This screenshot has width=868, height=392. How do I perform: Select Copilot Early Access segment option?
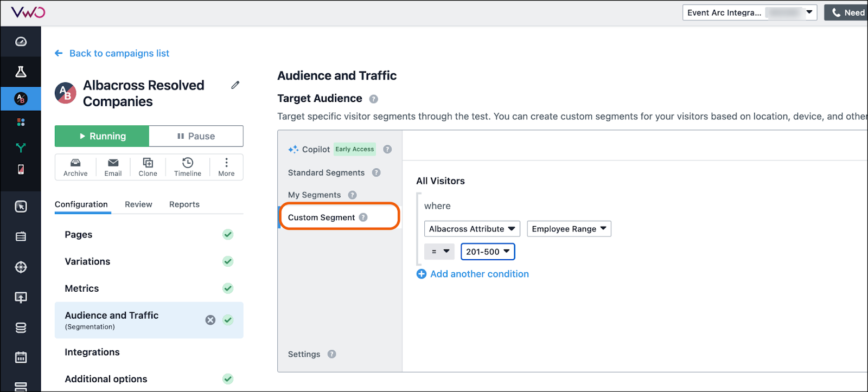click(331, 149)
